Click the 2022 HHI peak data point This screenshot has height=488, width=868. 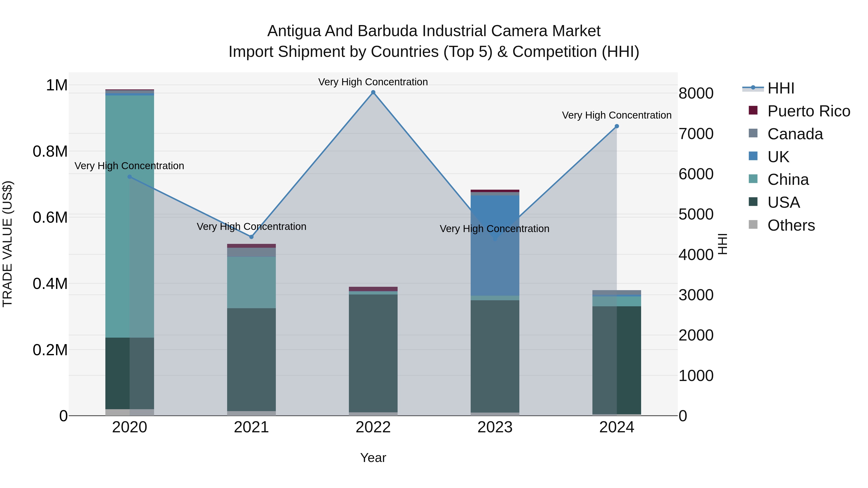coord(373,92)
